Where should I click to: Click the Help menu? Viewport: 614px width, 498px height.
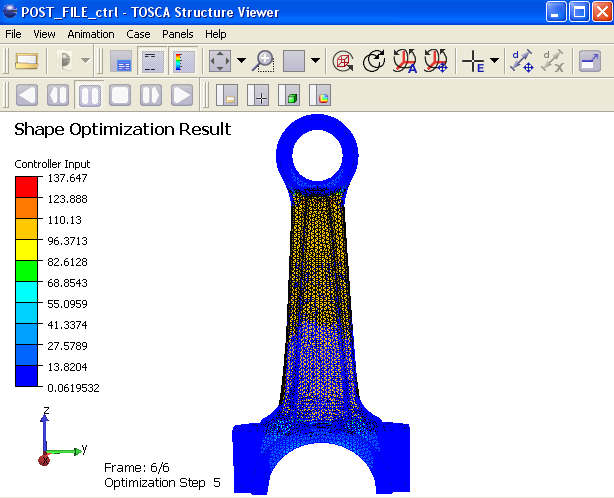tap(216, 34)
